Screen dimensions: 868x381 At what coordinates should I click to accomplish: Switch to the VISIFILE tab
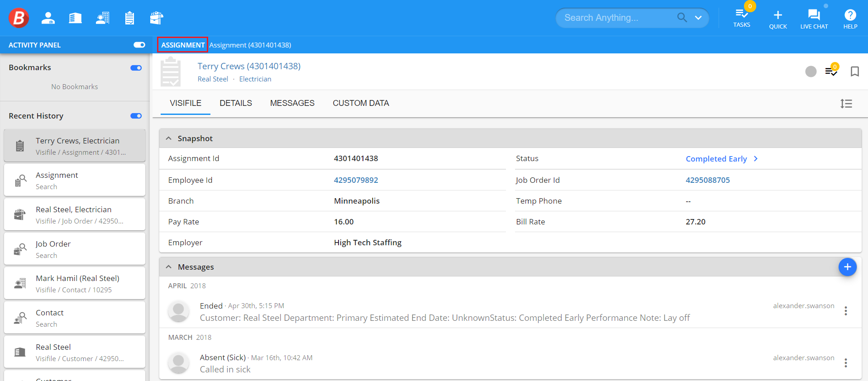coord(186,103)
